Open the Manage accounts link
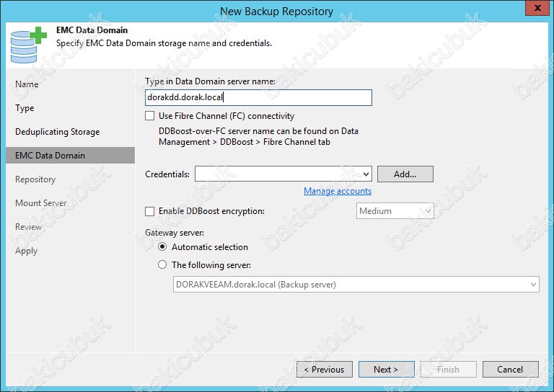Screen dimensions: 554x392 coord(338,191)
